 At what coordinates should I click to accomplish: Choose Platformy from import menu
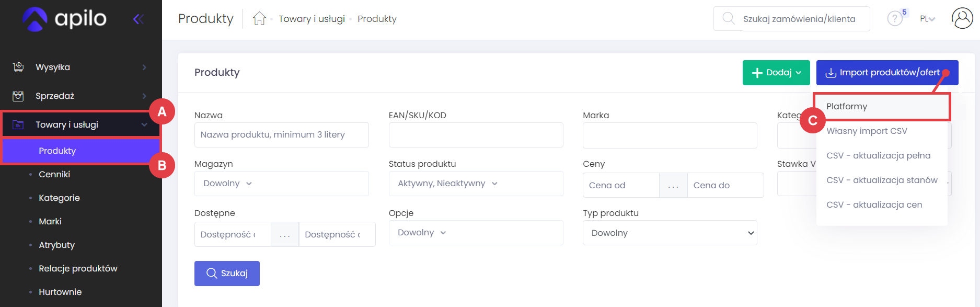tap(847, 107)
